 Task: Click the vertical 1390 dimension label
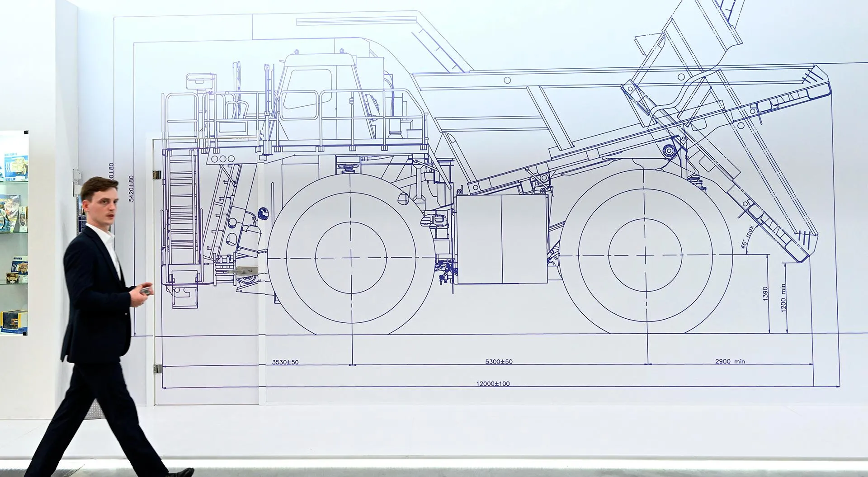[765, 294]
